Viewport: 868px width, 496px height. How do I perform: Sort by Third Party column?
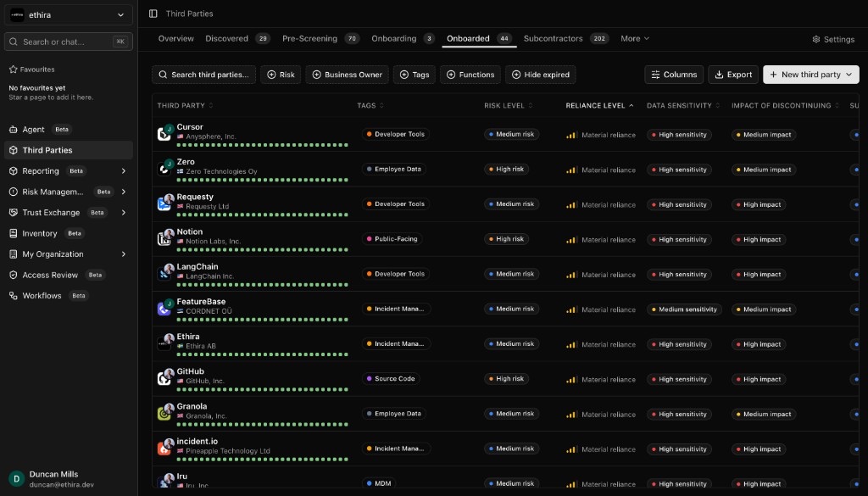tap(185, 106)
